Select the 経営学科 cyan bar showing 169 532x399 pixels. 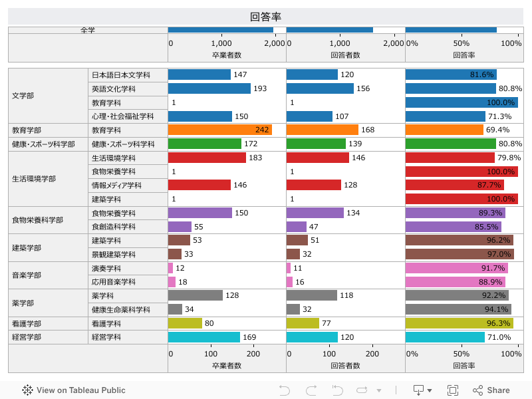pos(203,337)
